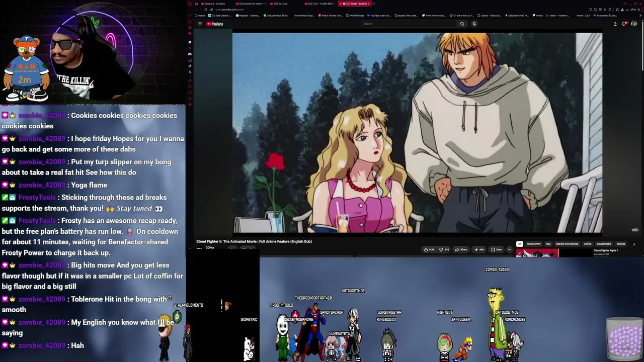Viewport: 644px width, 362px height.
Task: Click "Toblerone Hit in the bong" chat message
Action: pyautogui.click(x=93, y=304)
